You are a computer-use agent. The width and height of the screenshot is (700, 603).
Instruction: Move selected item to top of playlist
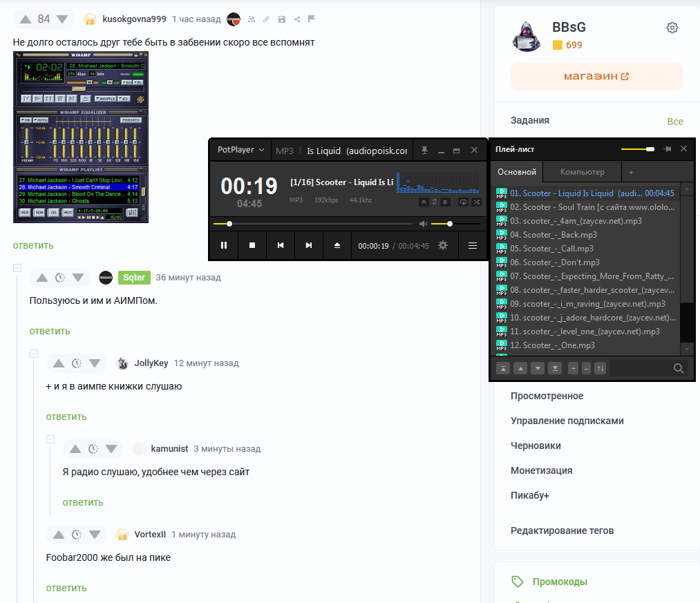[503, 368]
